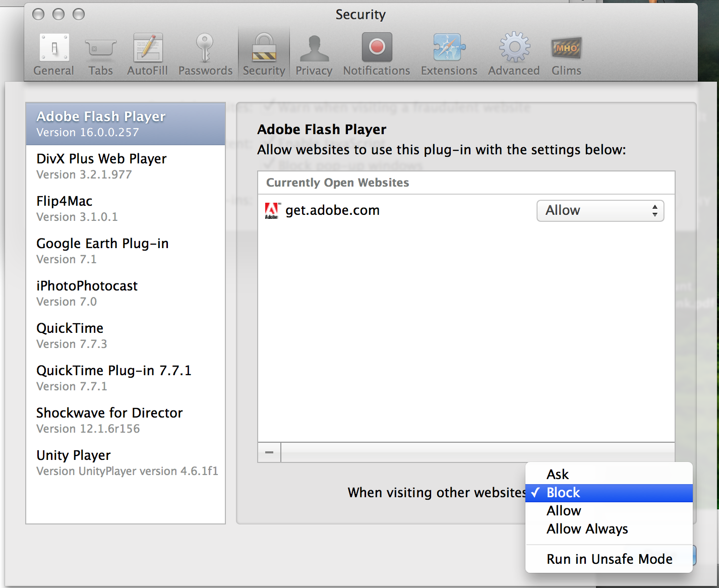Open the Passwords key icon pane
This screenshot has width=719, height=588.
(205, 54)
